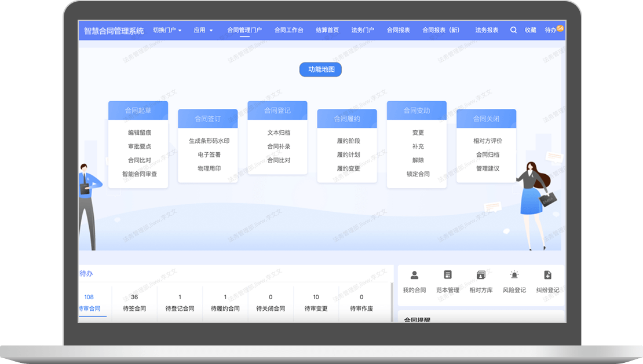Open 范本管理 template icon
The width and height of the screenshot is (643, 364).
coord(447,275)
